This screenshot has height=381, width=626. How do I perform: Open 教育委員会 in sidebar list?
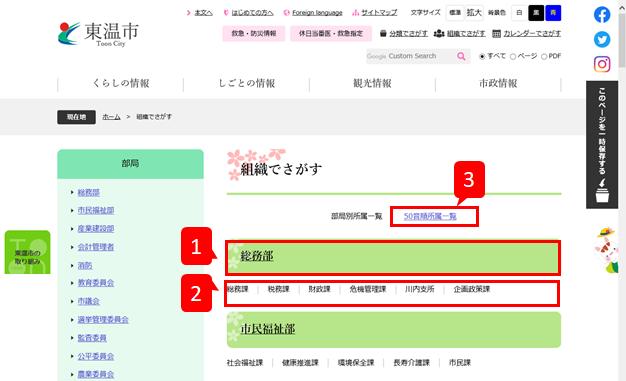[x=96, y=283]
